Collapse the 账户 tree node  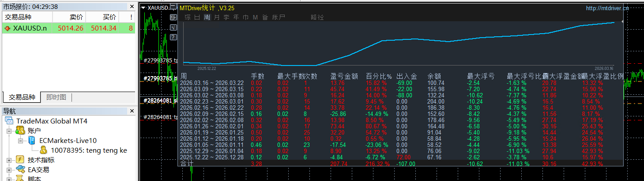click(x=9, y=131)
